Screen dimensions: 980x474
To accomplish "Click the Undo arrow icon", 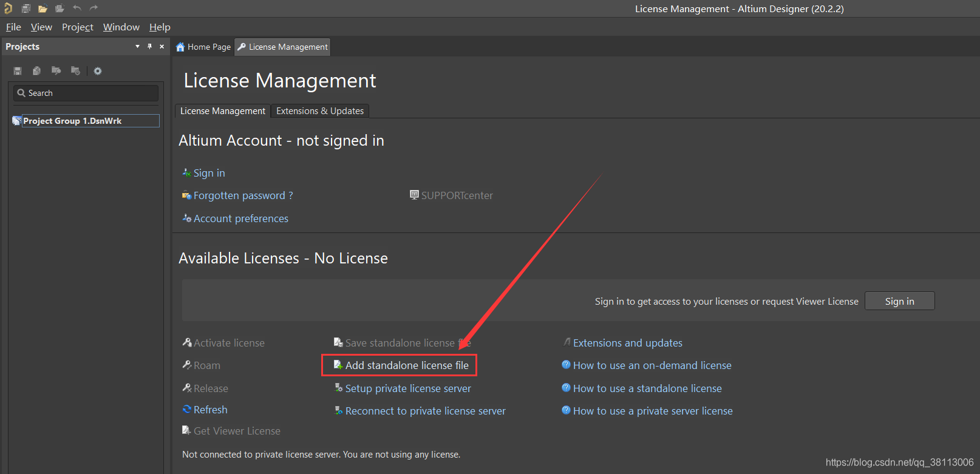I will [77, 8].
